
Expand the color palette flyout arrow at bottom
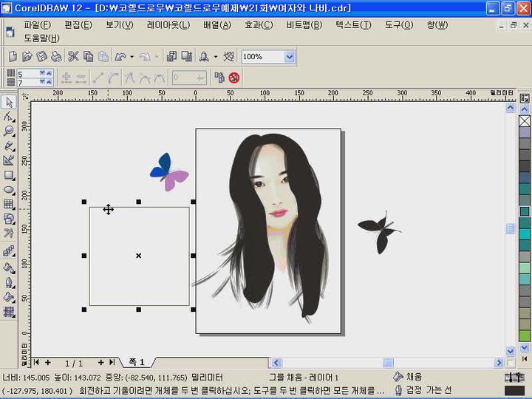tap(524, 358)
